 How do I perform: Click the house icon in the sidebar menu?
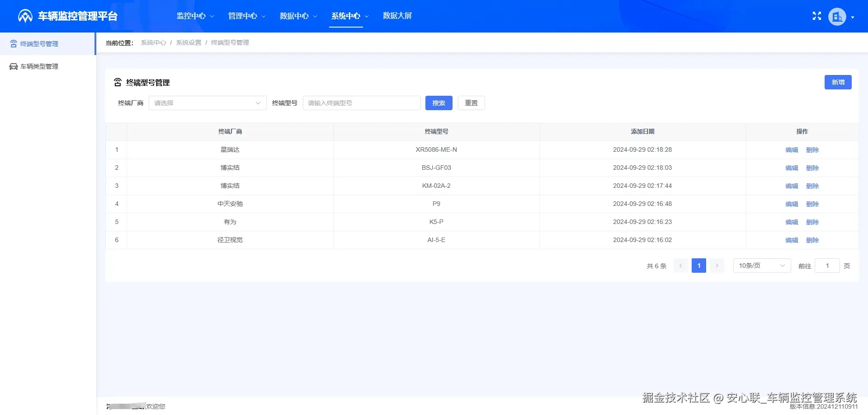tap(13, 43)
